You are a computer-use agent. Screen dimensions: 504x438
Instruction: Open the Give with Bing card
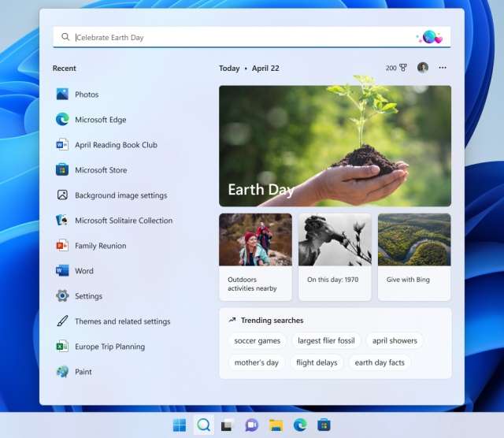(414, 257)
